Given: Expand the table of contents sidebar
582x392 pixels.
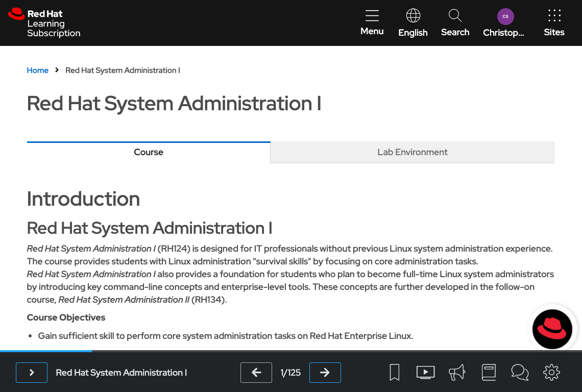Looking at the screenshot, I should 31,373.
